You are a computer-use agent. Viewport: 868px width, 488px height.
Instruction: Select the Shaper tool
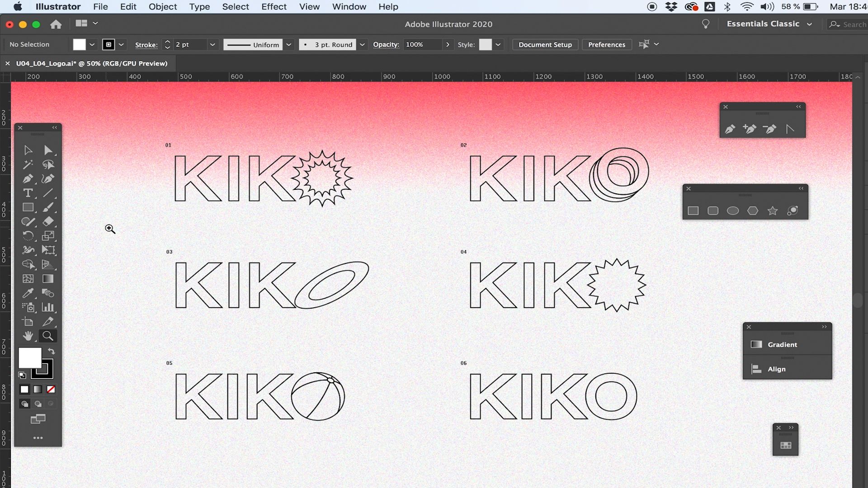(x=28, y=221)
